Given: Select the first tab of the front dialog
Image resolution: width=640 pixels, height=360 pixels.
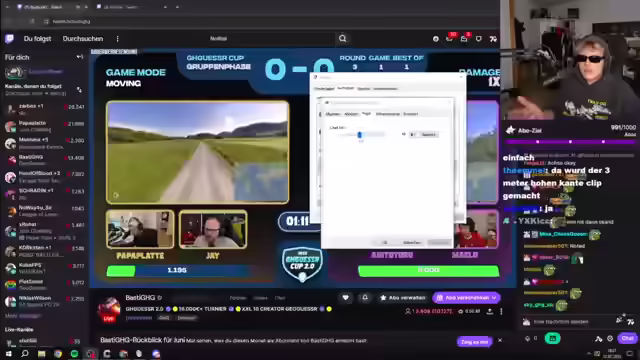Looking at the screenshot, I should (x=333, y=114).
